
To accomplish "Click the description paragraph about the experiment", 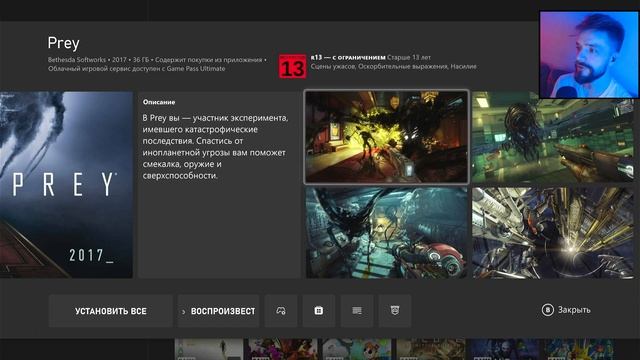I will coord(216,147).
